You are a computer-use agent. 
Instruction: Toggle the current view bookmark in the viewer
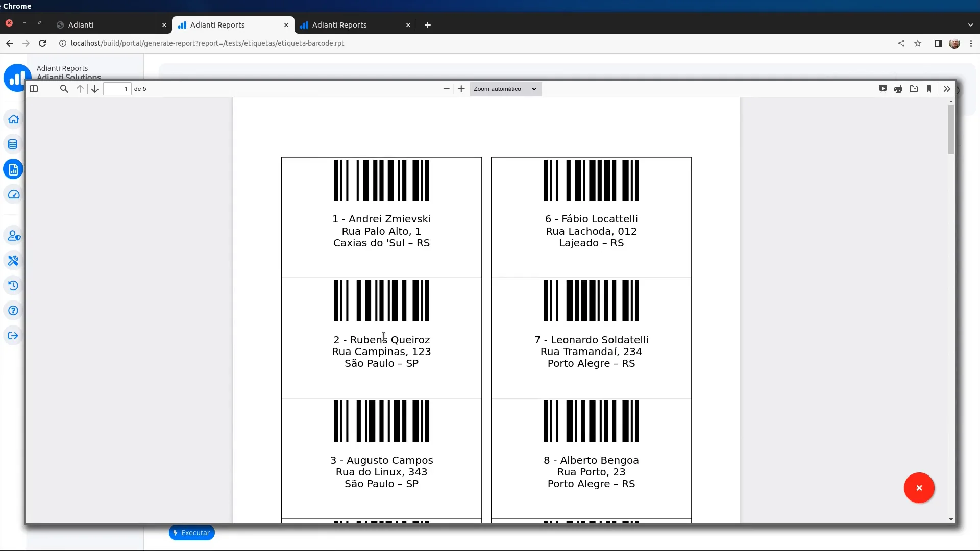point(929,89)
